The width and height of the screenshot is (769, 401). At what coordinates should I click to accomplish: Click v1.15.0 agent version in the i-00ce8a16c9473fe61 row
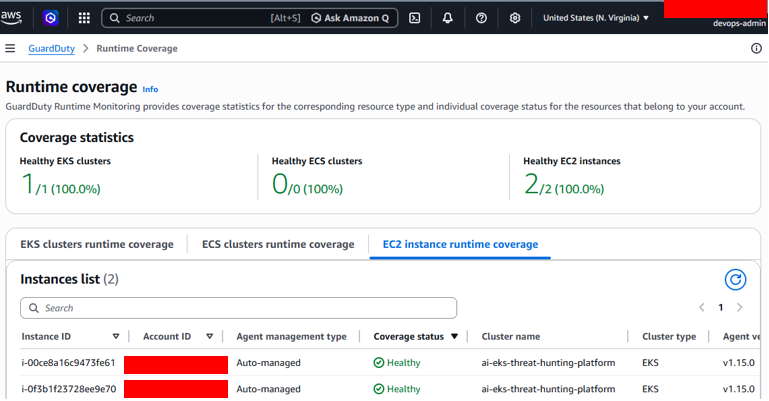point(739,363)
